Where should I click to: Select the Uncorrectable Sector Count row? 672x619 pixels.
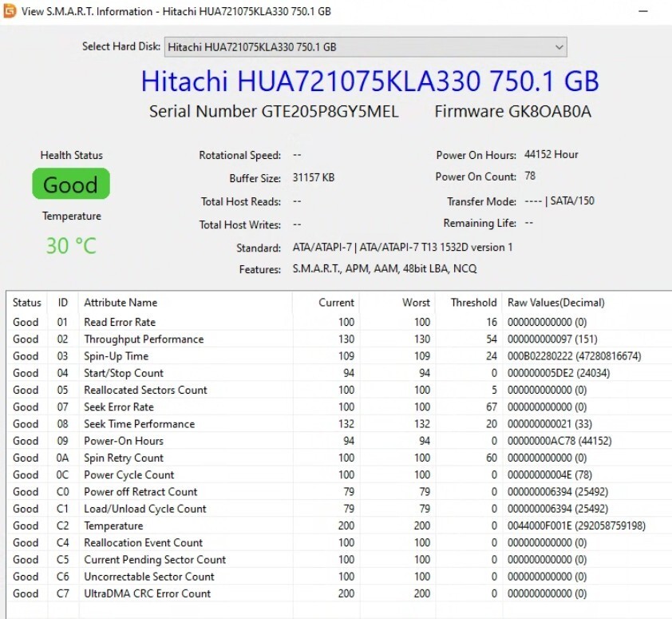click(339, 576)
